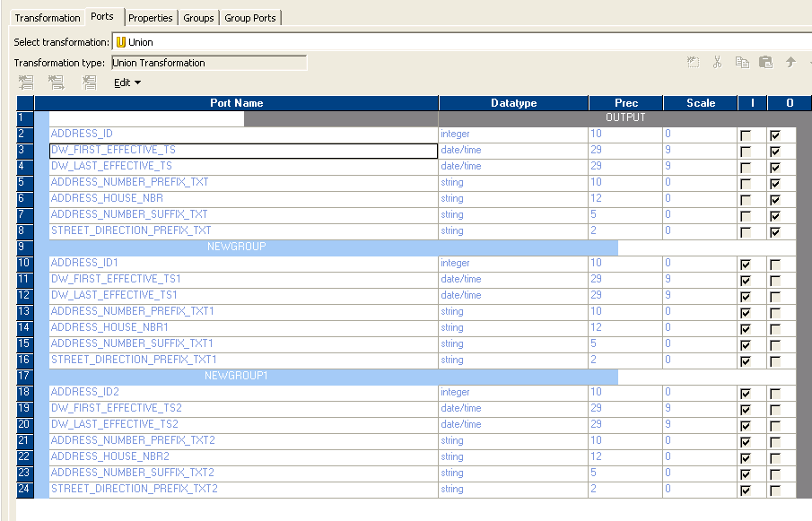
Task: Click the Transformation type field
Action: click(x=208, y=63)
